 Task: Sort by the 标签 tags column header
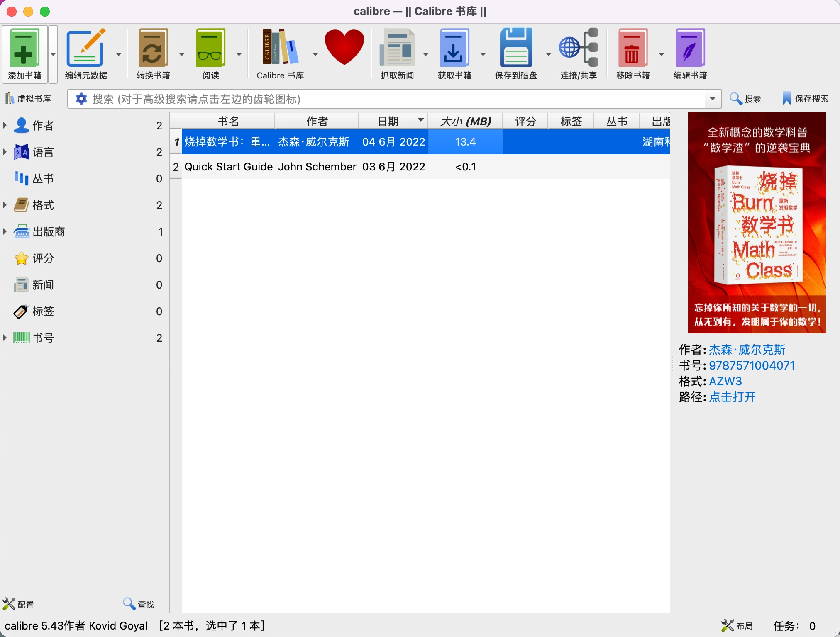[571, 121]
